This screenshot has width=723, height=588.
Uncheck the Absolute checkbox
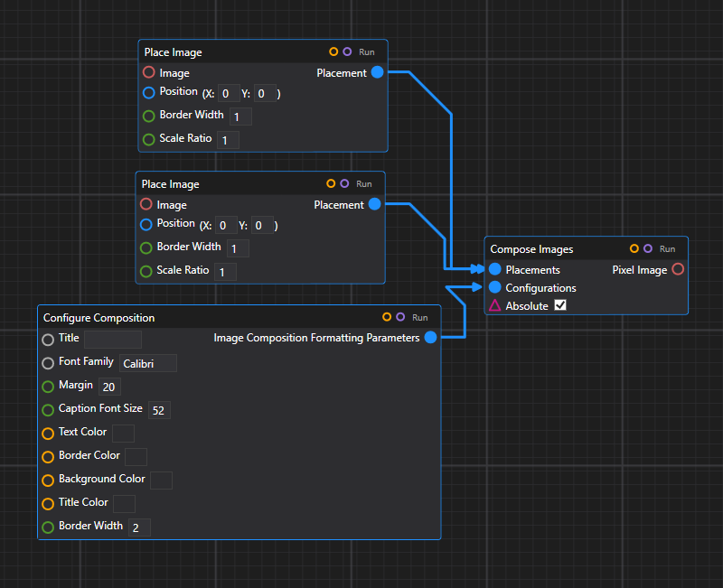coord(560,305)
